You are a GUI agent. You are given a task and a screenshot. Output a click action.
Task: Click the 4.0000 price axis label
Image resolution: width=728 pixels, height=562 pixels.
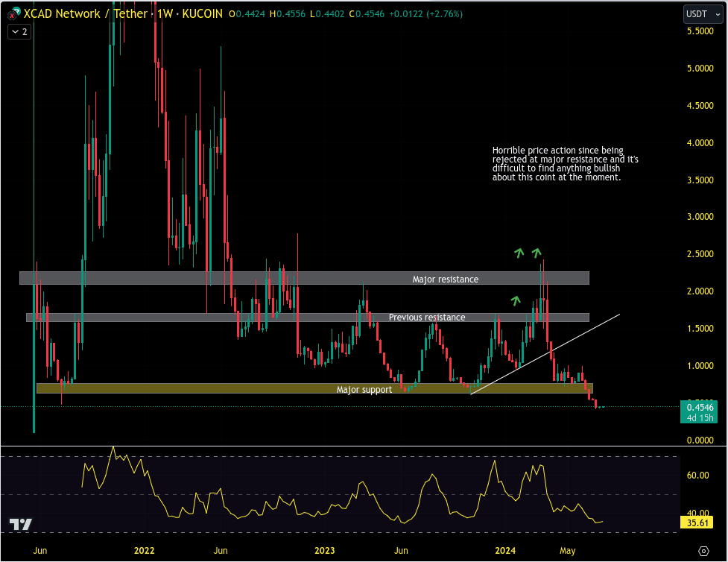pyautogui.click(x=700, y=142)
